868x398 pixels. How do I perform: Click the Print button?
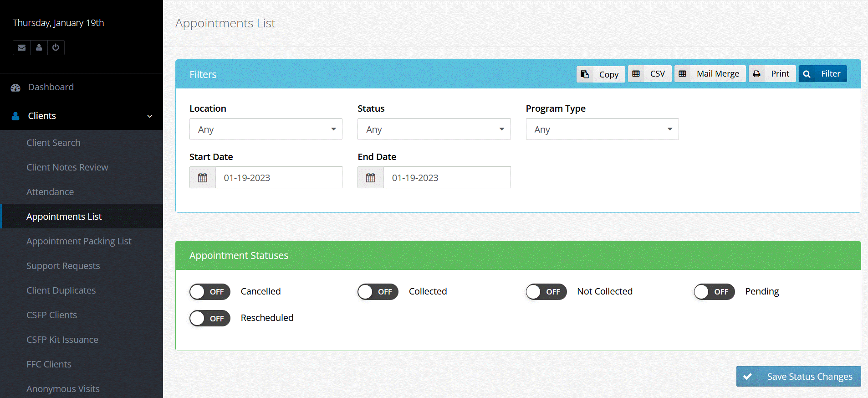pyautogui.click(x=772, y=74)
